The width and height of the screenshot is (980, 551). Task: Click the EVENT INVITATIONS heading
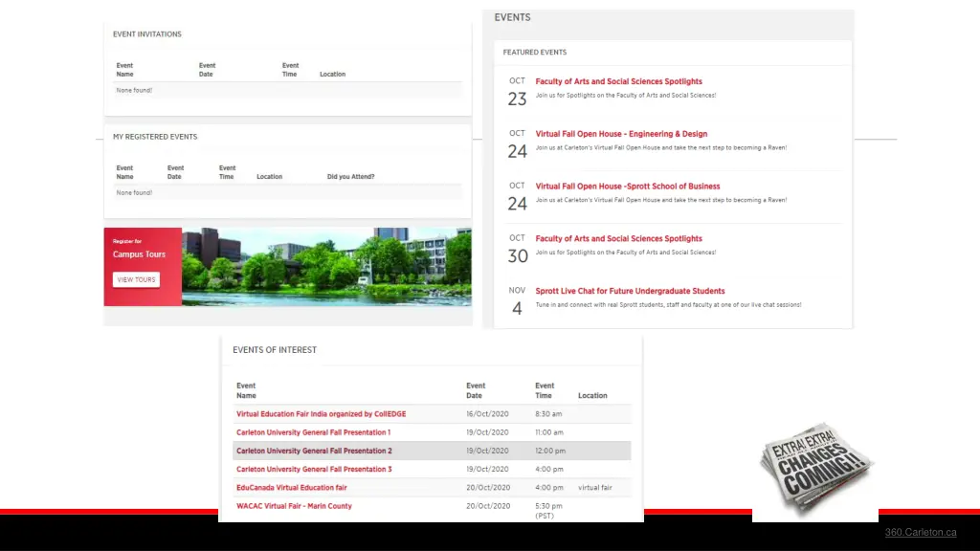pos(146,34)
